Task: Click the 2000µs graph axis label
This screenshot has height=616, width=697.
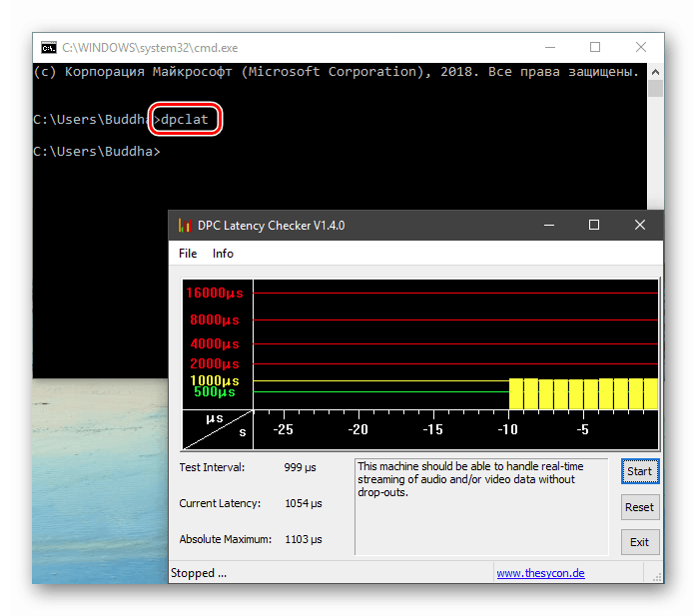Action: tap(215, 364)
